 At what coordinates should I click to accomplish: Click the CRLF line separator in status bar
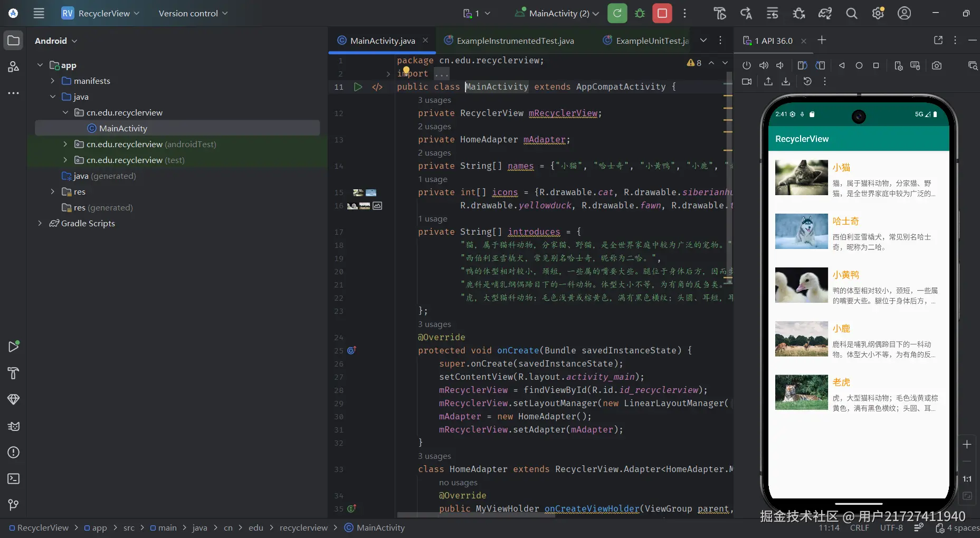[859, 527]
